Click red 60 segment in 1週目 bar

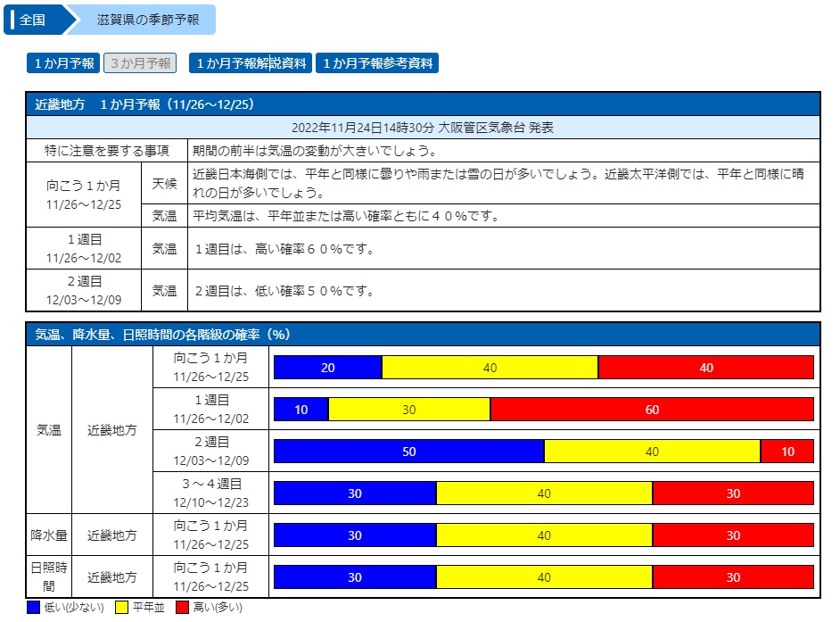point(652,410)
